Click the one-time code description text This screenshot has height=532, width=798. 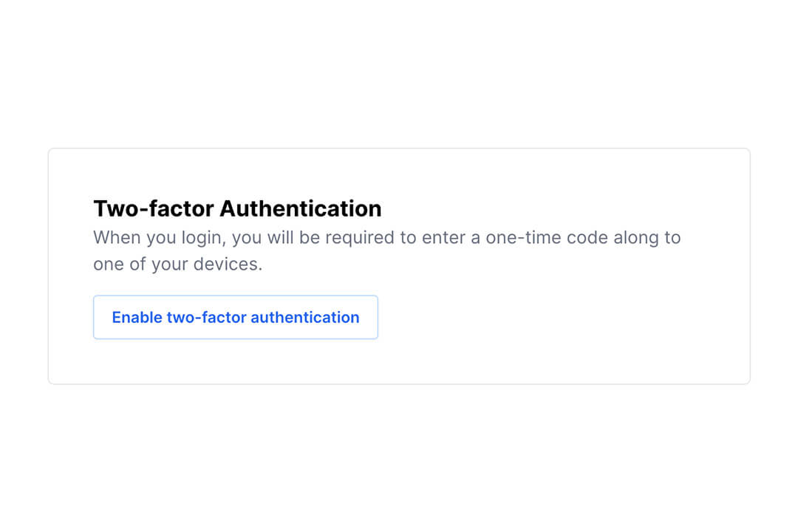click(x=386, y=237)
